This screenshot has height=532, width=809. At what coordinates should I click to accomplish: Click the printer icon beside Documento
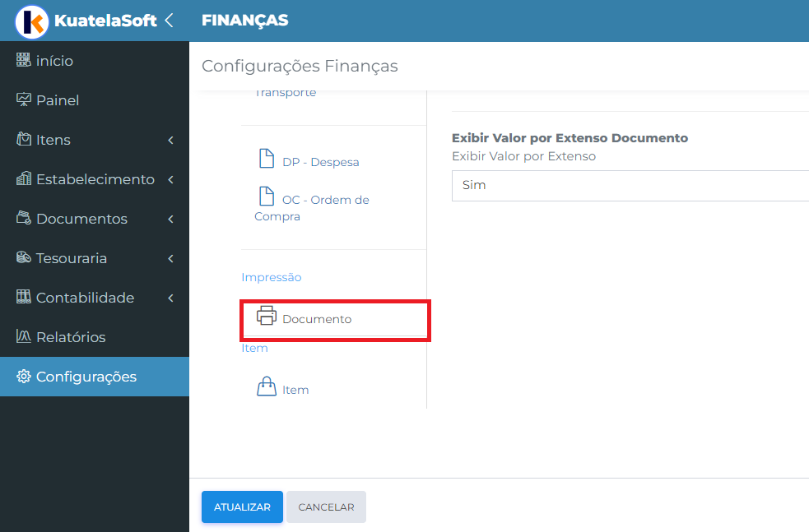[266, 316]
